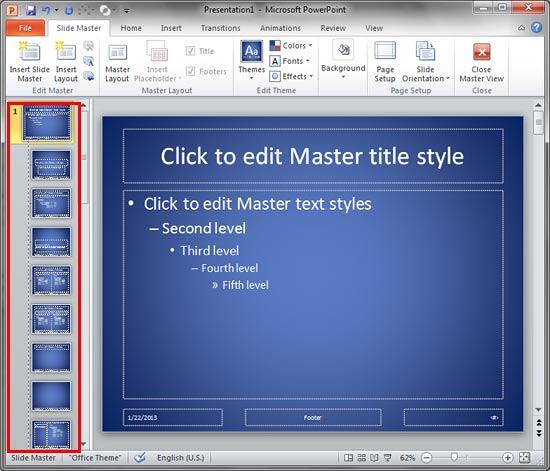Click Fit slide to current window icon
Viewport: 550px width, 471px height.
click(524, 458)
